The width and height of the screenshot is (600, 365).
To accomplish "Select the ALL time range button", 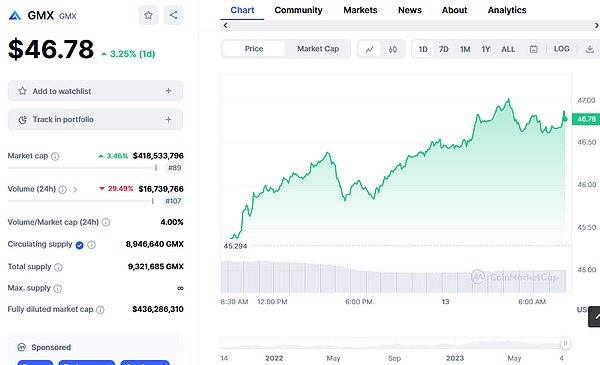I will pos(508,49).
